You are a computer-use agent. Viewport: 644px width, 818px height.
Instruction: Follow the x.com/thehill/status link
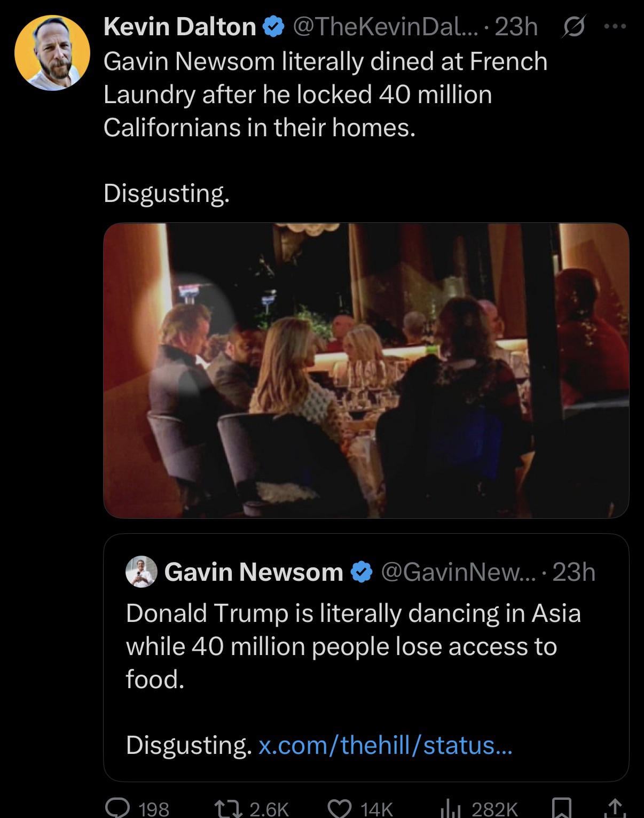click(385, 745)
